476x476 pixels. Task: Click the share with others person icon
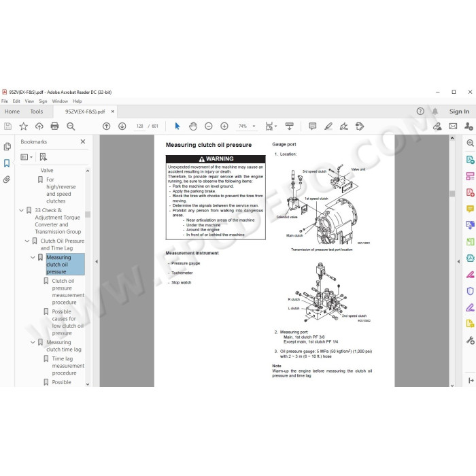(x=469, y=126)
